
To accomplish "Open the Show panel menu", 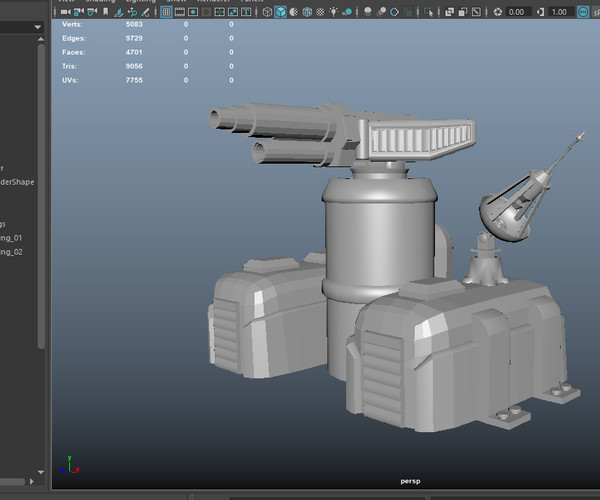I will 174,1.
